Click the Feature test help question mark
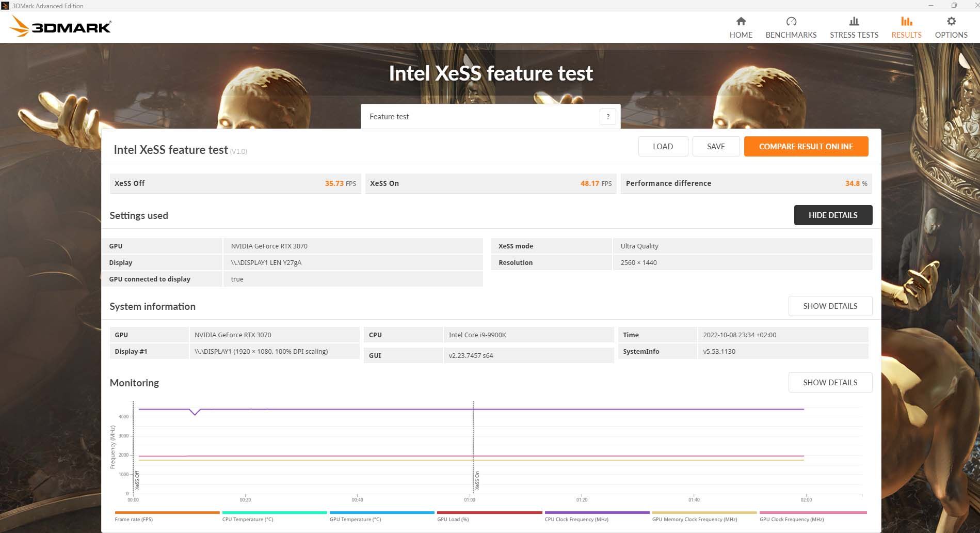 click(608, 117)
